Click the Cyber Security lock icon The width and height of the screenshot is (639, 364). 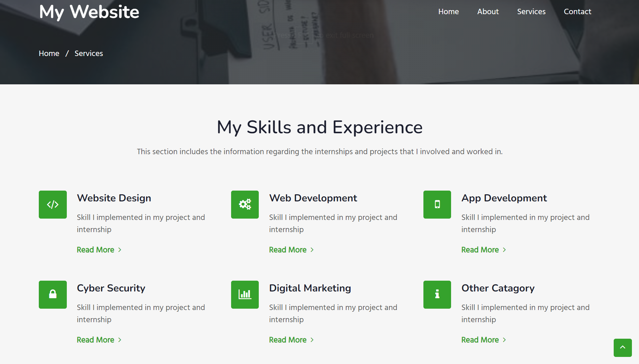pos(53,295)
